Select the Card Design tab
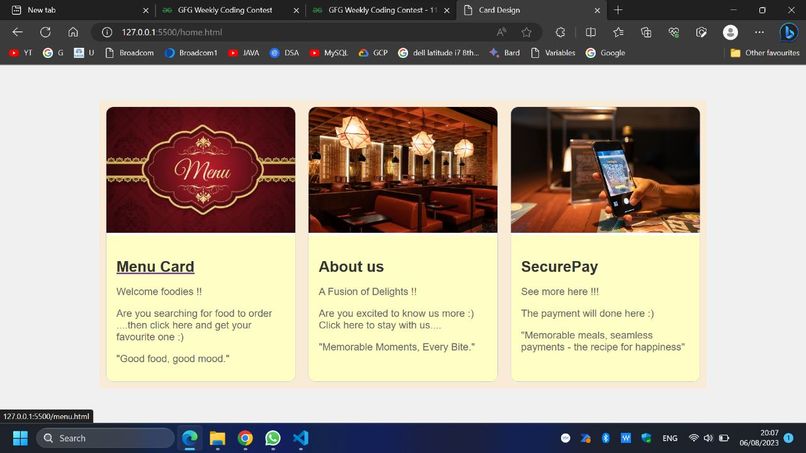The image size is (806, 453). 532,10
